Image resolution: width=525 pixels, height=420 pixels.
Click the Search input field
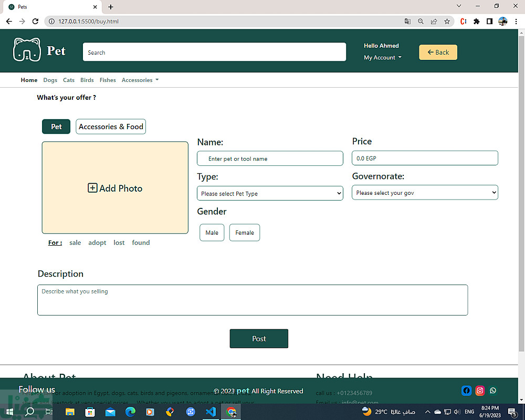click(x=214, y=52)
